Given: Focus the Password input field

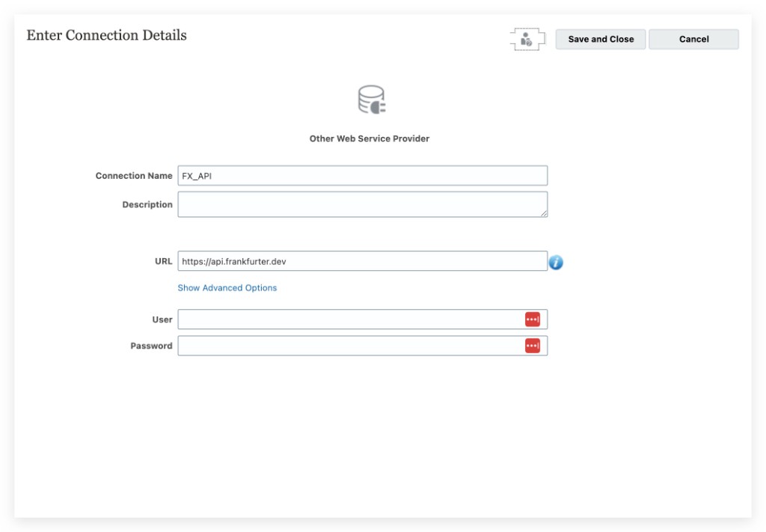Looking at the screenshot, I should click(x=363, y=346).
